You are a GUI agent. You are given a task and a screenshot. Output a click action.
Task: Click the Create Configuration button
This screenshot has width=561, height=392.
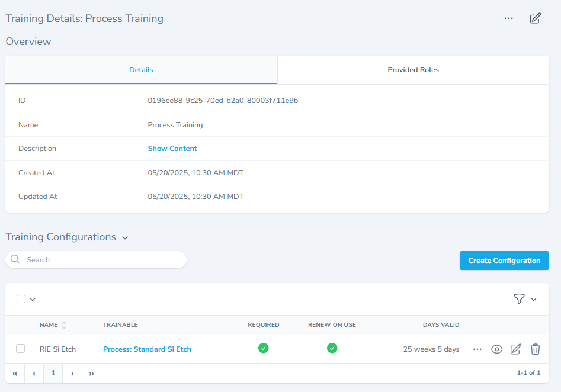504,261
